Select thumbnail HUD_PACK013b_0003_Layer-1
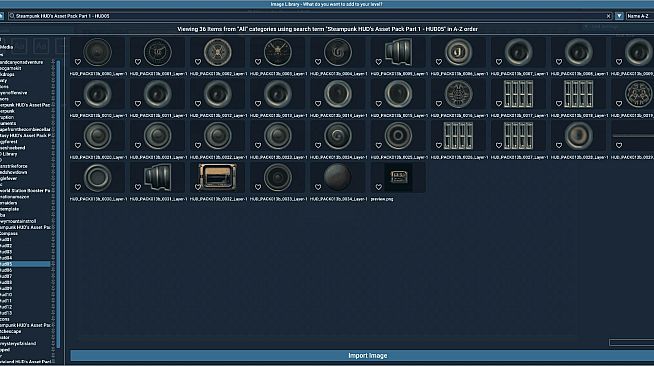654x366 pixels. [x=278, y=52]
